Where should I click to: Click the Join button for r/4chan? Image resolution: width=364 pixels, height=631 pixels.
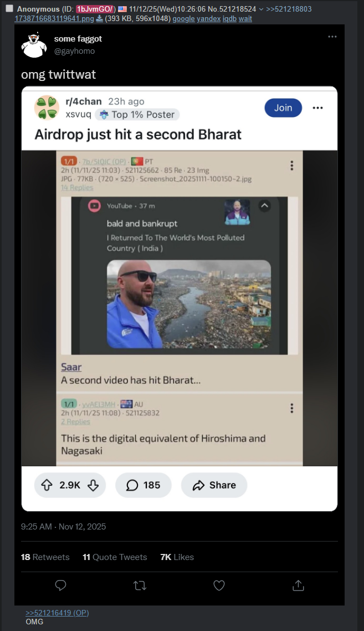tap(283, 108)
